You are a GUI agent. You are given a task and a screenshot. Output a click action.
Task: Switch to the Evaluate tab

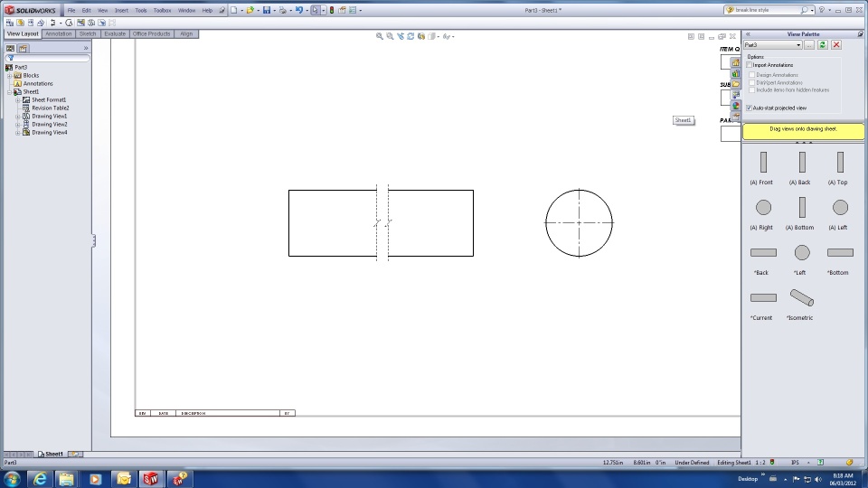[115, 33]
